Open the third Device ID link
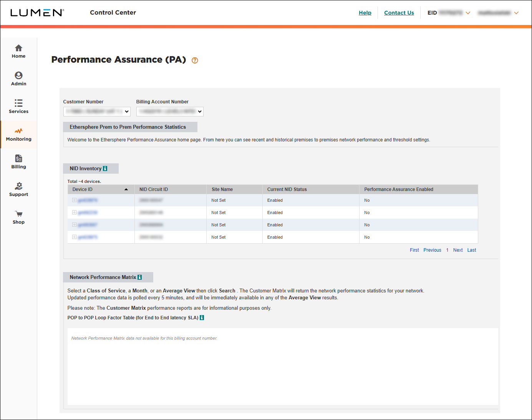The image size is (532, 420). (88, 225)
